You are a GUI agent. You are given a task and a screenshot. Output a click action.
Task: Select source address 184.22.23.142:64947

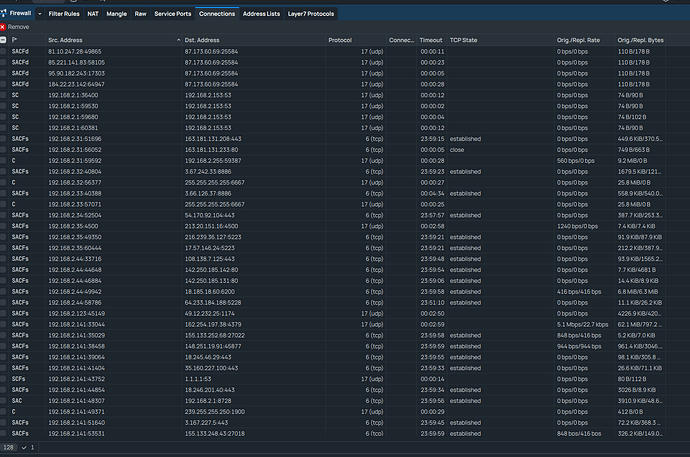click(x=77, y=84)
